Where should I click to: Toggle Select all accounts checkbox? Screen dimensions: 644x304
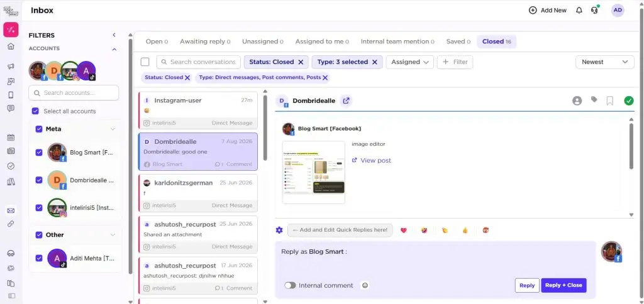35,111
